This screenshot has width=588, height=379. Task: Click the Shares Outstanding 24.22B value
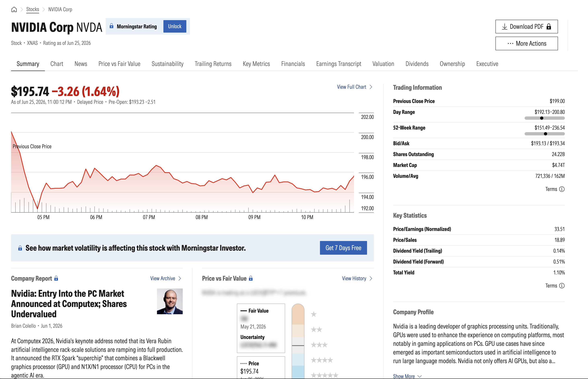[x=558, y=154]
